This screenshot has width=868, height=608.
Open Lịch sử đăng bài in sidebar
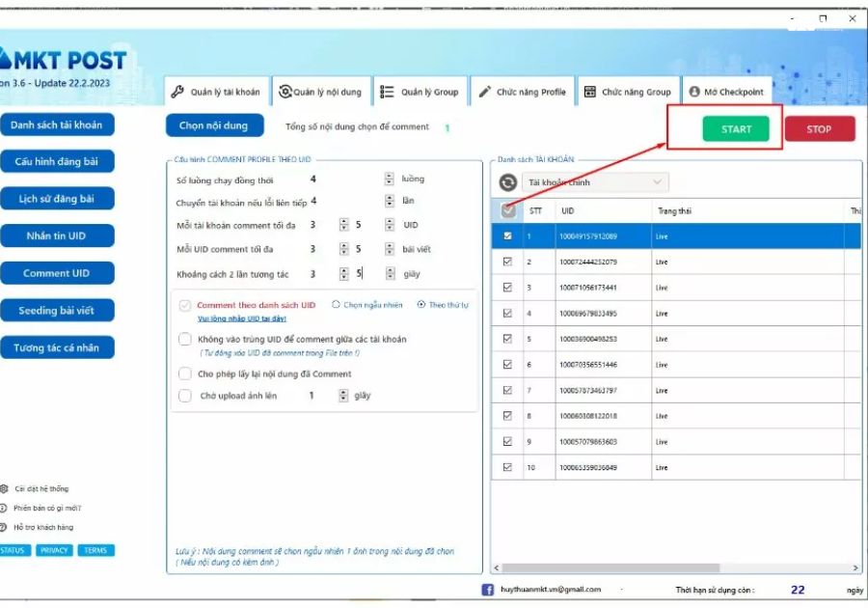57,199
